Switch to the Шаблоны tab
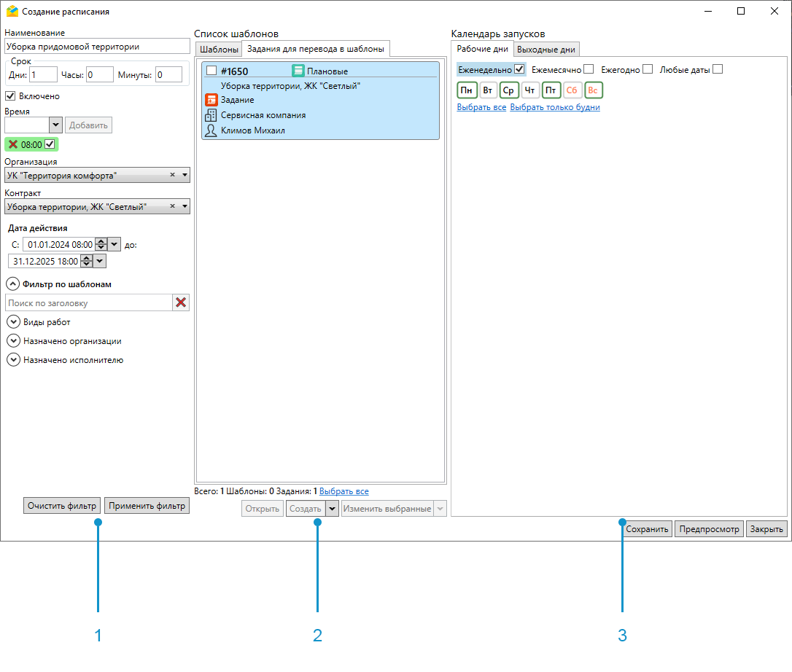 click(219, 50)
